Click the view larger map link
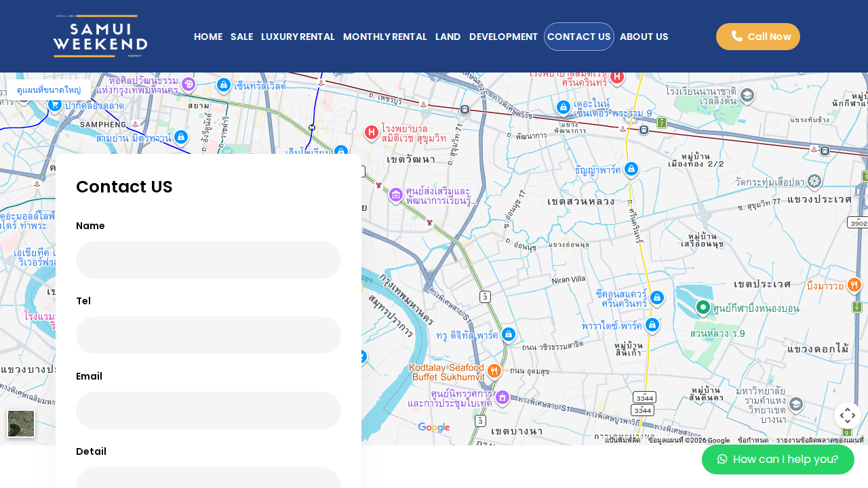The width and height of the screenshot is (868, 488). (x=49, y=90)
